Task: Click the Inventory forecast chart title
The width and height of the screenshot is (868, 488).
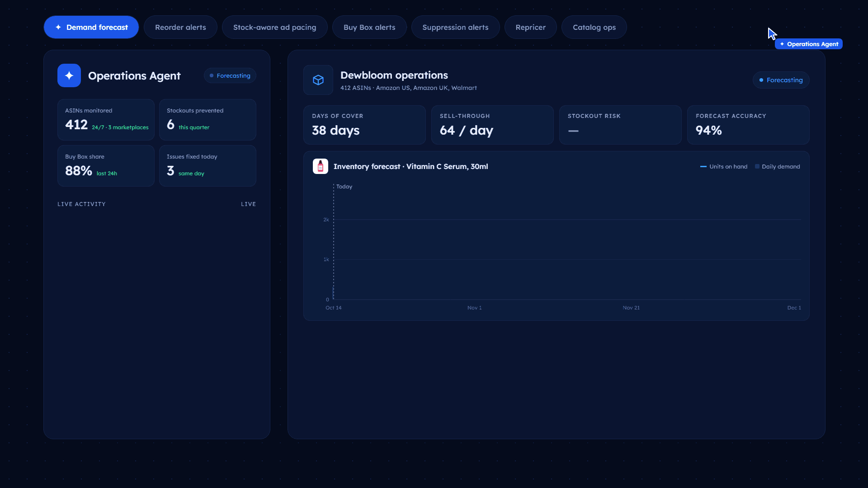Action: (410, 166)
